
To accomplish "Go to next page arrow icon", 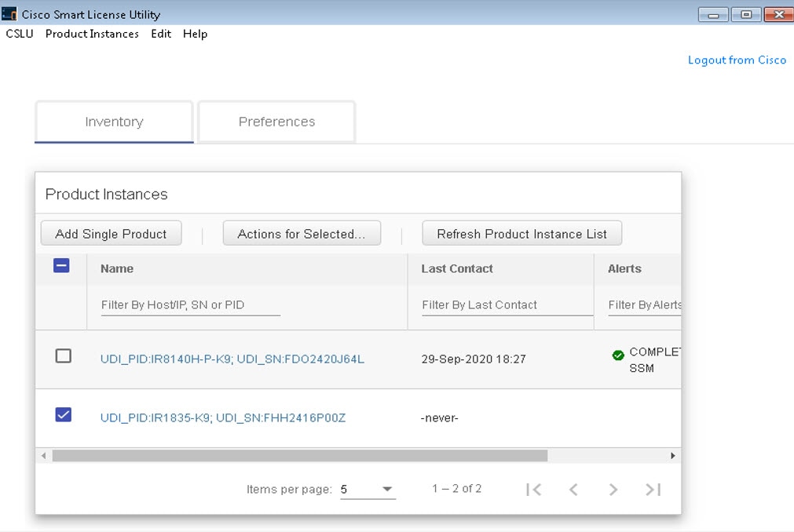I will [x=613, y=490].
